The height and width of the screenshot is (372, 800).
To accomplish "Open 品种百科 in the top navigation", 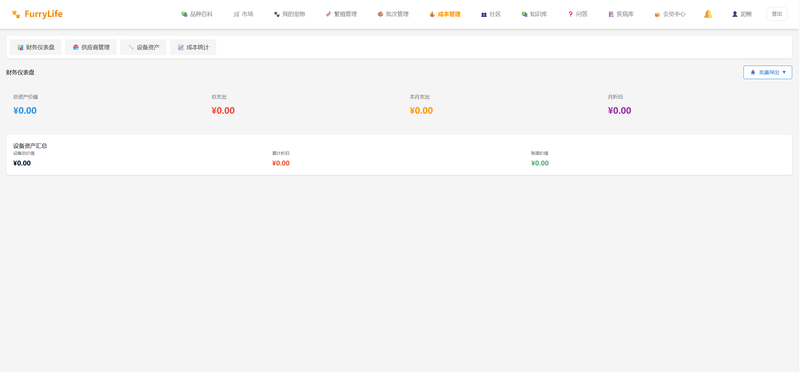I will pyautogui.click(x=197, y=14).
